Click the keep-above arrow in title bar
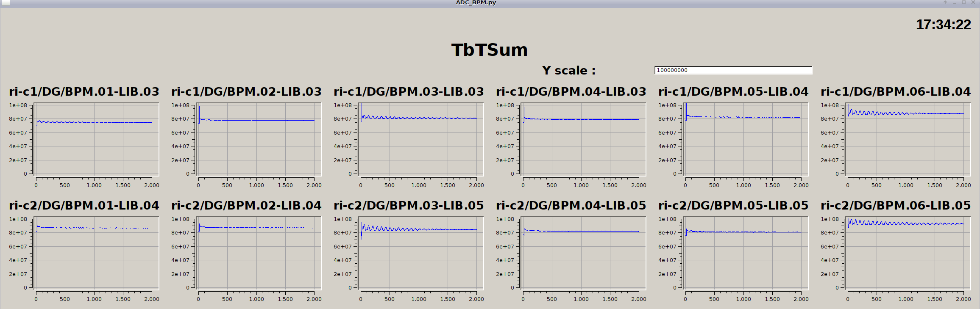This screenshot has height=309, width=980. coord(945,3)
